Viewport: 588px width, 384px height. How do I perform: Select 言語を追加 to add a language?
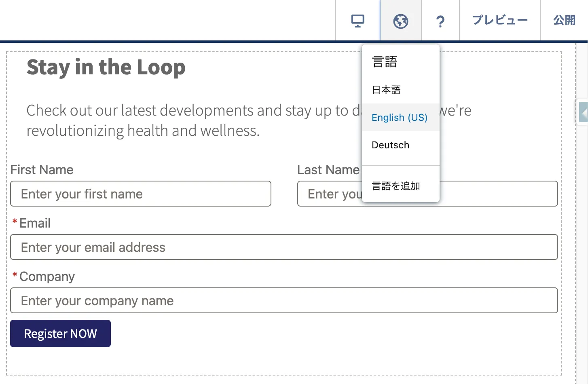point(396,186)
